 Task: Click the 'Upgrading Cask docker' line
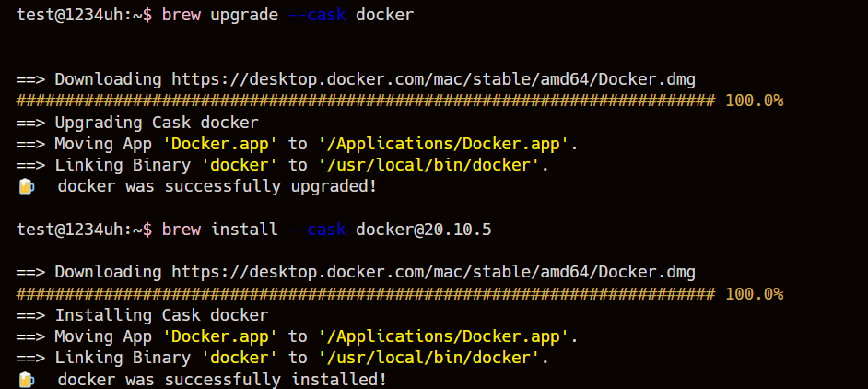137,123
